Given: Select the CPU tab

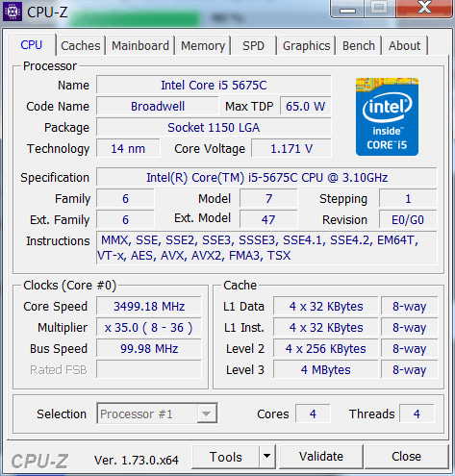Looking at the screenshot, I should [x=32, y=45].
